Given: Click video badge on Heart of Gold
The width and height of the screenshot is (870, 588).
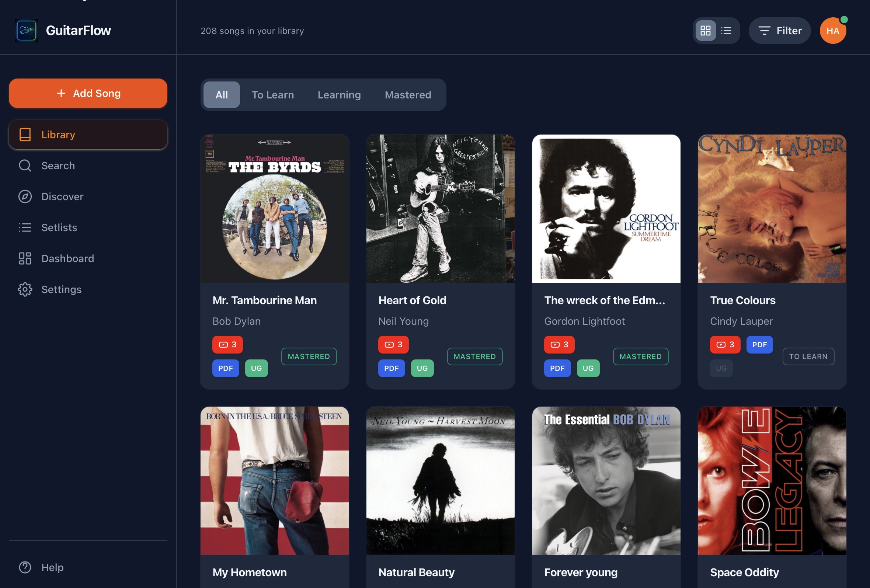Looking at the screenshot, I should coord(393,345).
